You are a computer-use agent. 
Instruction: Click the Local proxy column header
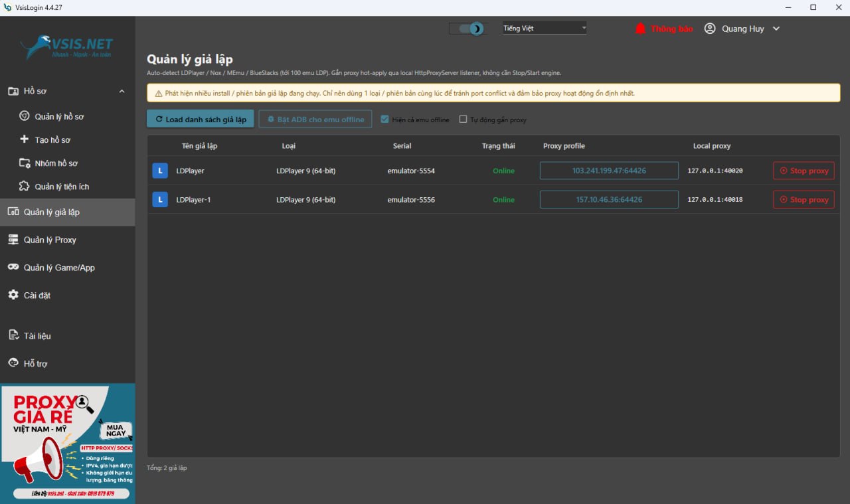712,146
